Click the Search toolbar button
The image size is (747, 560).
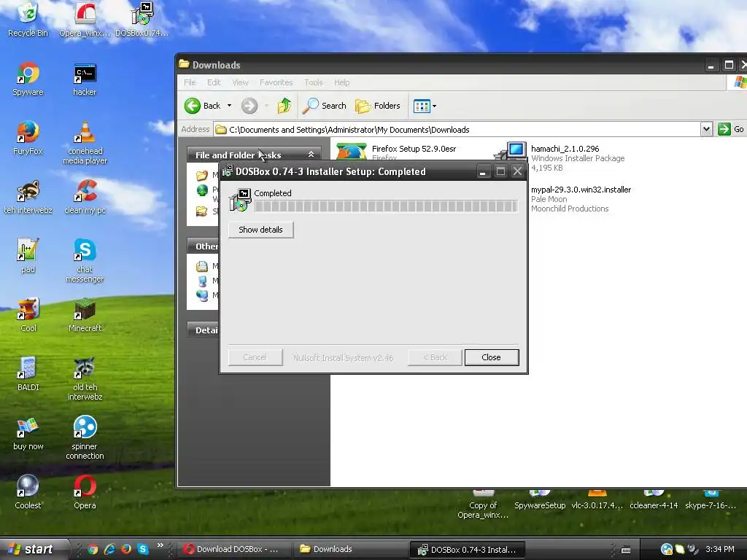[325, 106]
